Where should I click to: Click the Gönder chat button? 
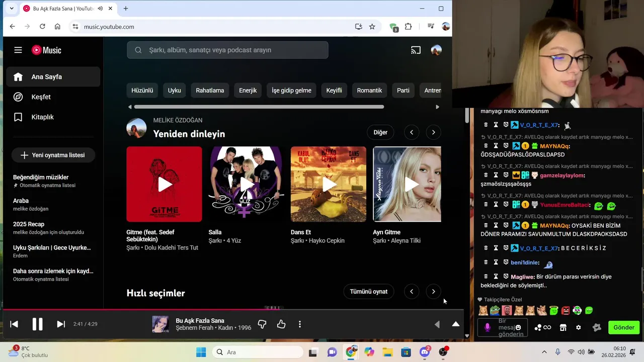click(624, 327)
